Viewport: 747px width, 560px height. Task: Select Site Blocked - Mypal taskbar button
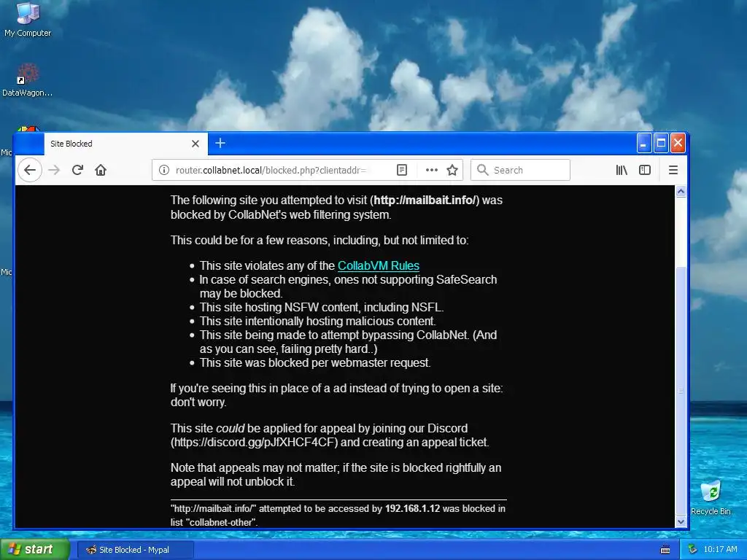(x=135, y=550)
